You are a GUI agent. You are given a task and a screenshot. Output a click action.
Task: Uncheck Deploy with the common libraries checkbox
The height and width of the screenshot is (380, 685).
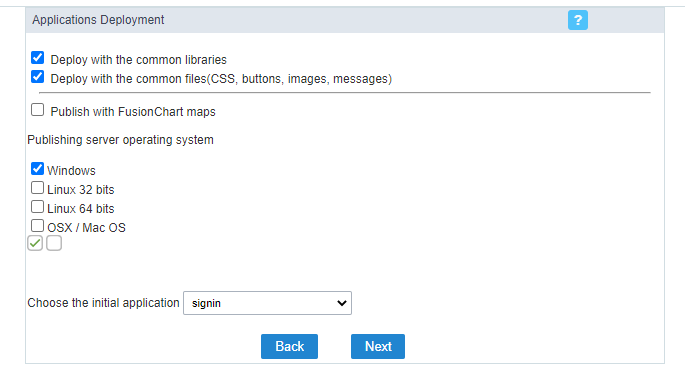tap(38, 58)
